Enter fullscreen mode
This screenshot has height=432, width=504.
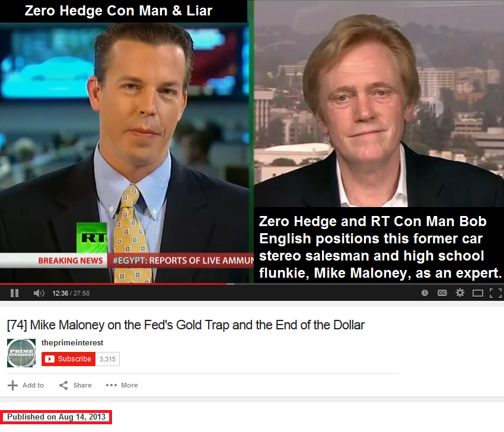pos(495,293)
